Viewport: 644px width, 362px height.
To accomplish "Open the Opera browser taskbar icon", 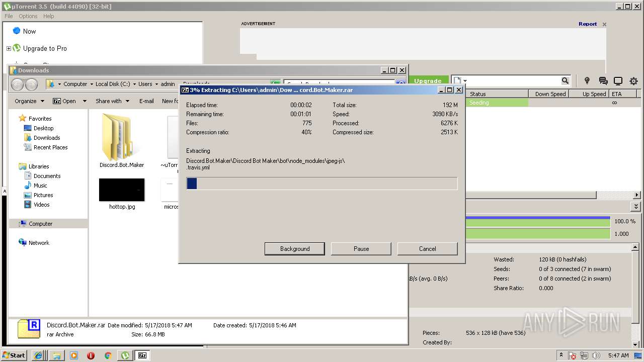I will pos(91,355).
